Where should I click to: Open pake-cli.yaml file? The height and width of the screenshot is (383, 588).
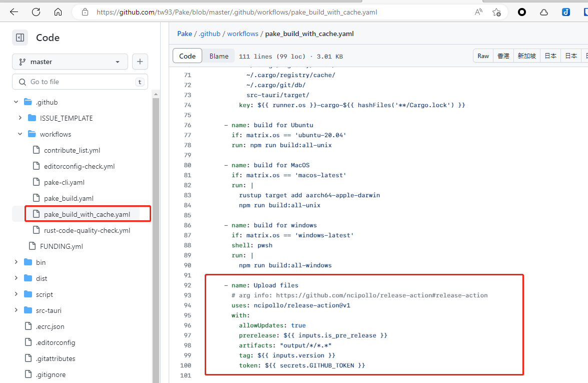(64, 182)
